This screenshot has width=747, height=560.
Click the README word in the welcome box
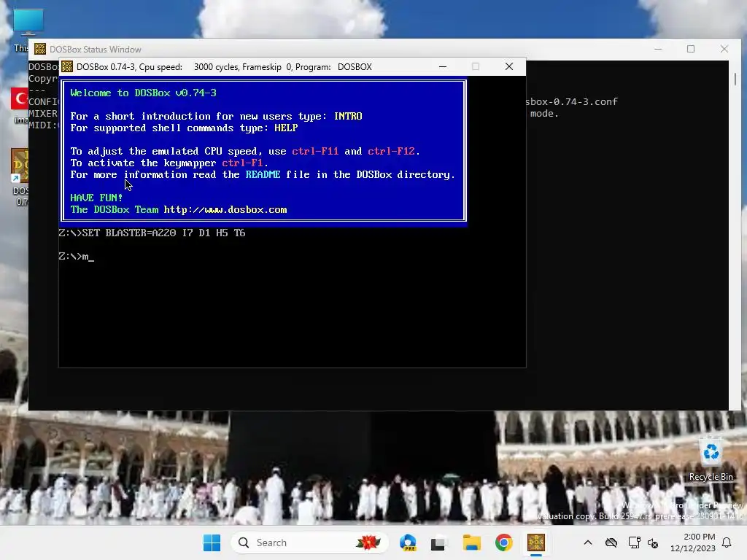(x=263, y=175)
